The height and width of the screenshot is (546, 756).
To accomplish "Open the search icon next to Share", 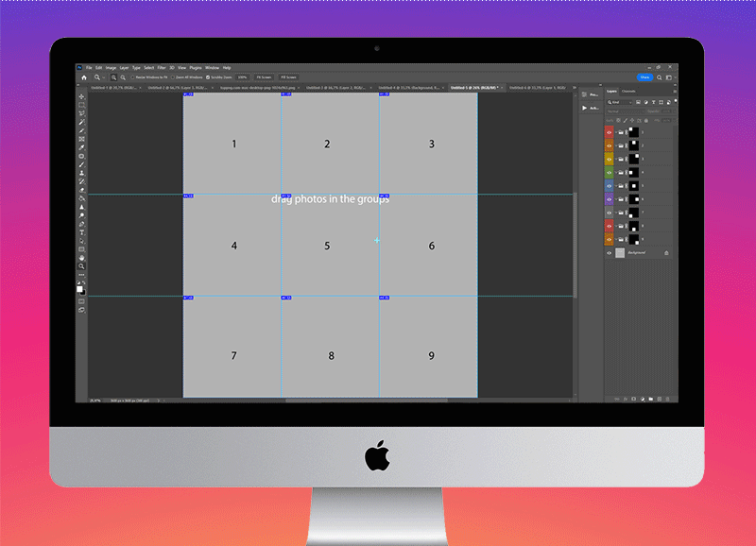I will (x=661, y=77).
